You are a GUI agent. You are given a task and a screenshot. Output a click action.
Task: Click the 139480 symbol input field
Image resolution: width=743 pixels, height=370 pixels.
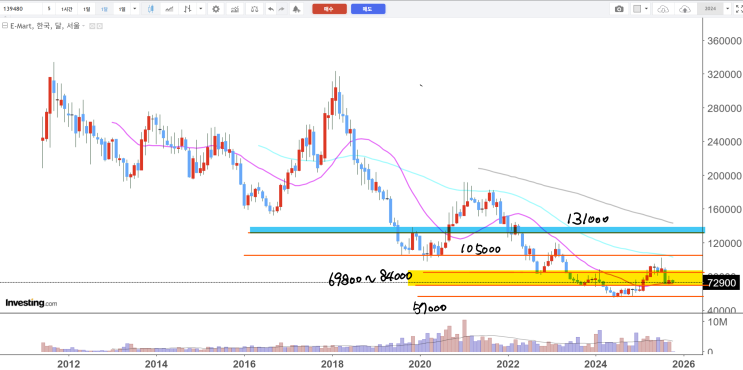pyautogui.click(x=21, y=9)
